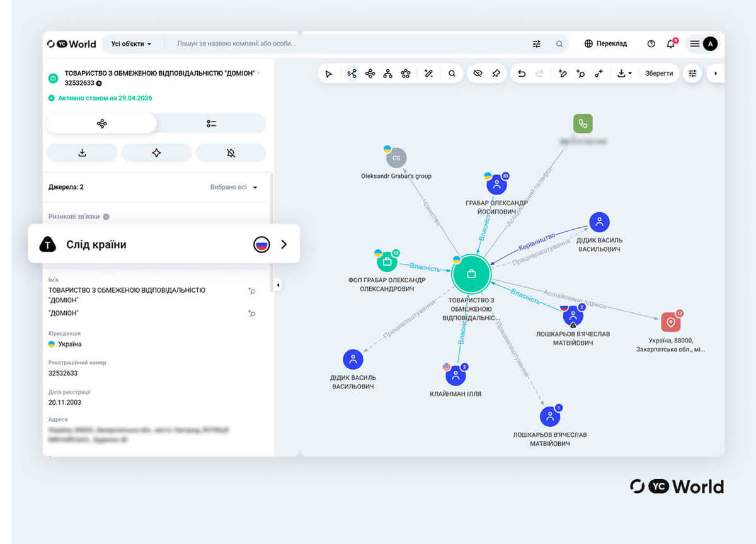
Task: Select ГРАБАР ОЛЕКСАНДР ЙОСИПОВИЧ person node
Action: (x=496, y=184)
